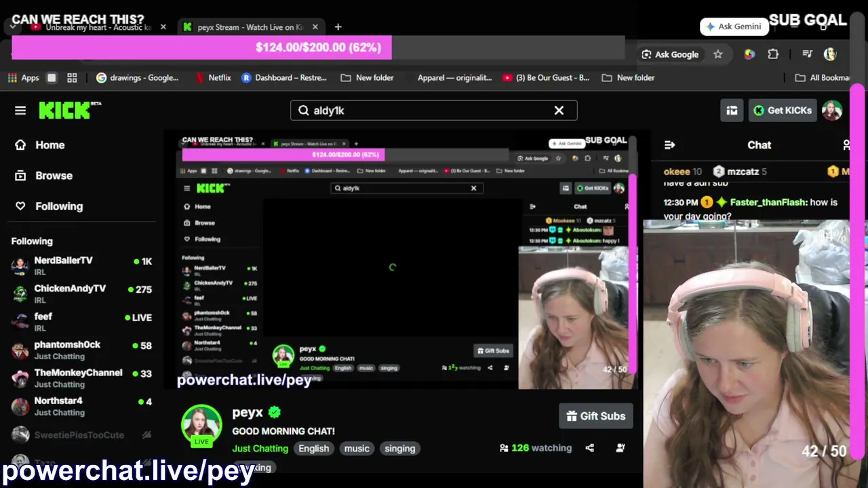Open ChickenAndyTV from the Following list
This screenshot has height=488, width=868.
[x=81, y=293]
